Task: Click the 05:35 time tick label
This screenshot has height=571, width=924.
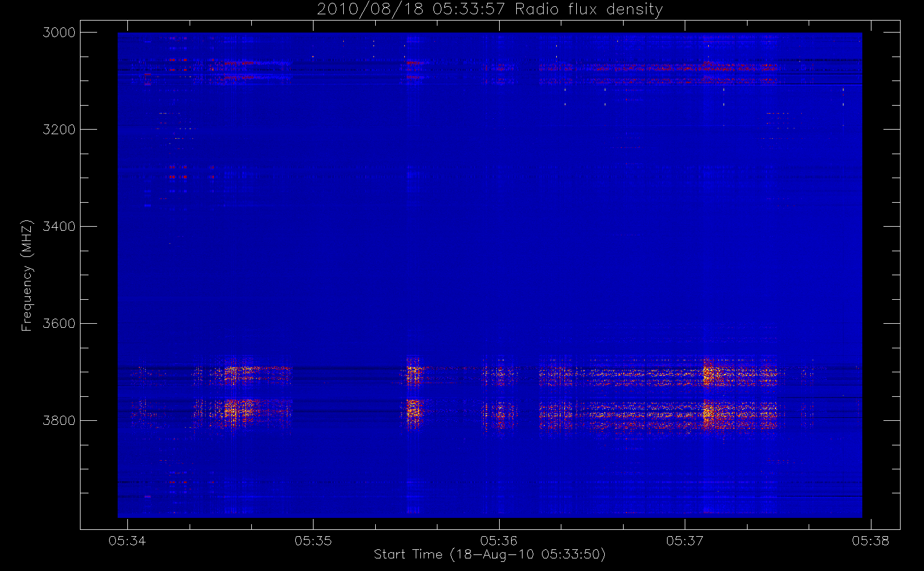Action: 313,541
